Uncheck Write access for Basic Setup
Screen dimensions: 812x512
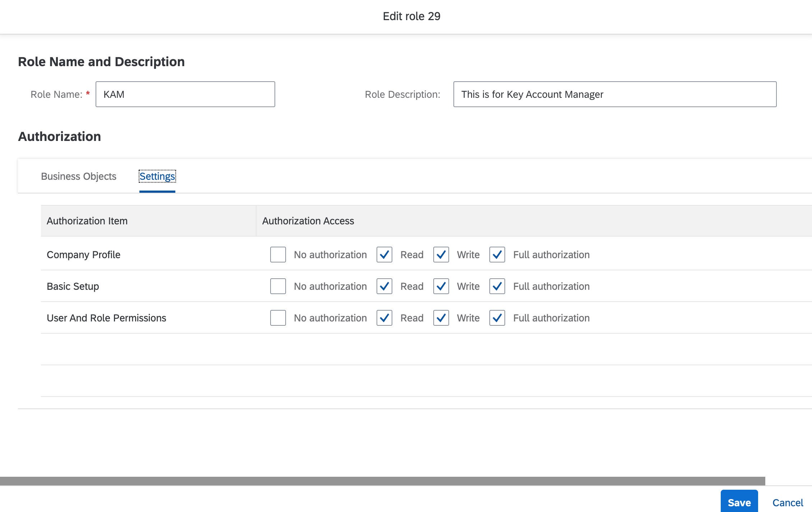coord(441,286)
